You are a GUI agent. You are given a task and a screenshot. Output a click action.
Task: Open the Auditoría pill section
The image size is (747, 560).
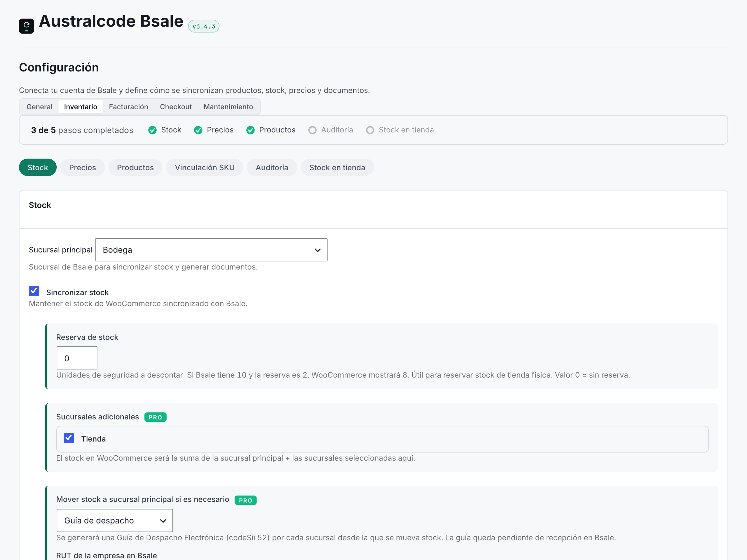(272, 167)
